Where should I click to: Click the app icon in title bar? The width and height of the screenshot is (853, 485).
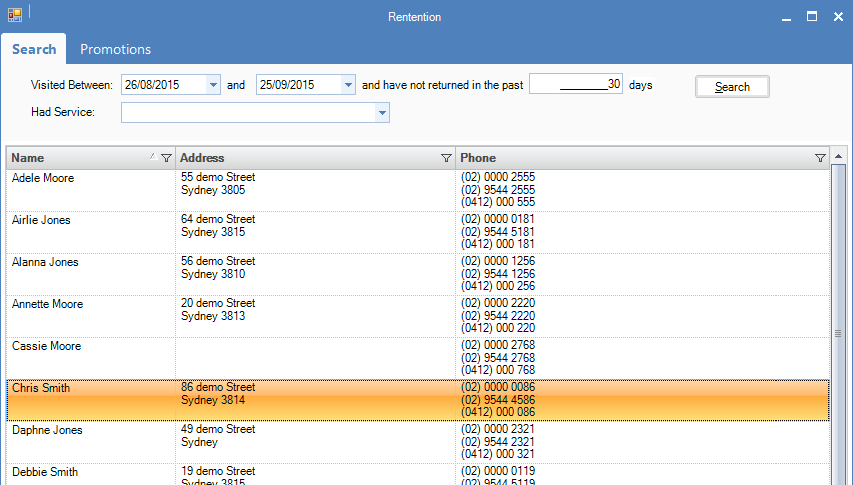tap(15, 15)
